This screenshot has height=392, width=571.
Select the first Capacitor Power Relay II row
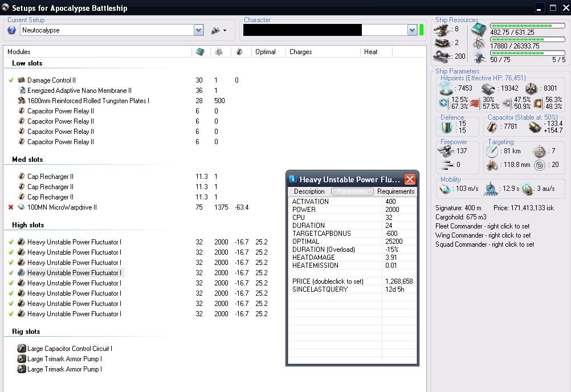coord(60,111)
